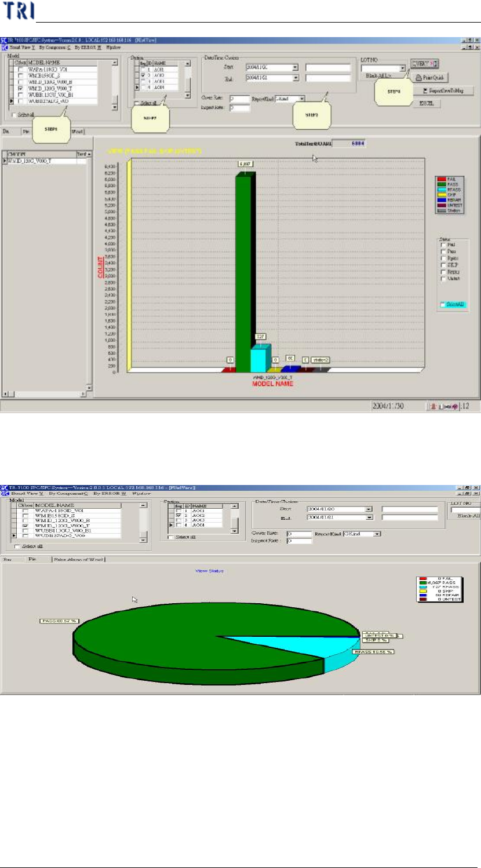Toggle WMID_120G_V000_B model checkbox, upper window

pyautogui.click(x=21, y=82)
